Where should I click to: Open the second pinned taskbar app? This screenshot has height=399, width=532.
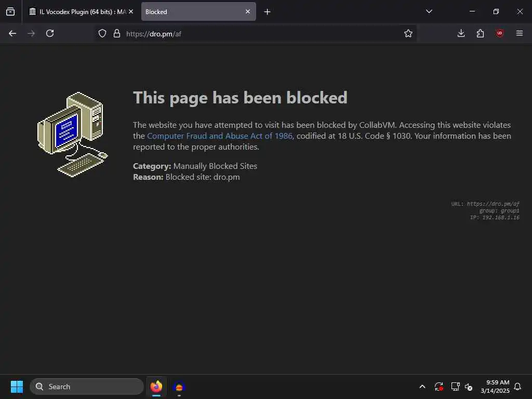click(x=179, y=387)
